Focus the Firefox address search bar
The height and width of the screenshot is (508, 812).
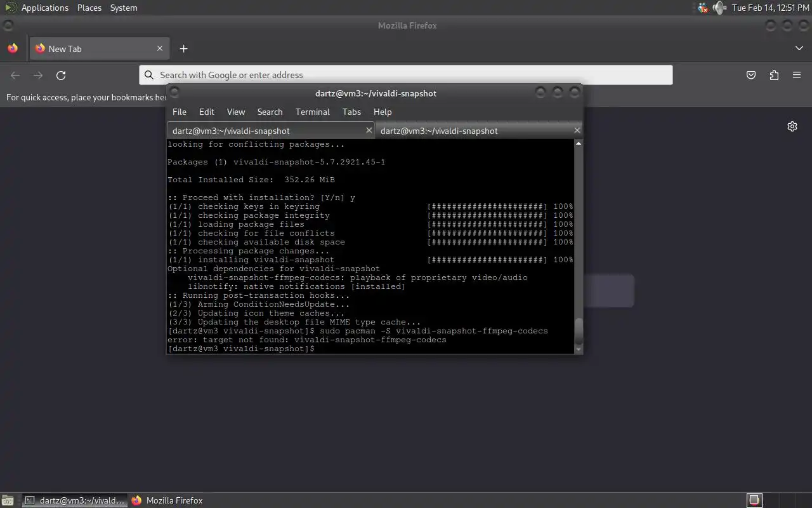point(406,75)
